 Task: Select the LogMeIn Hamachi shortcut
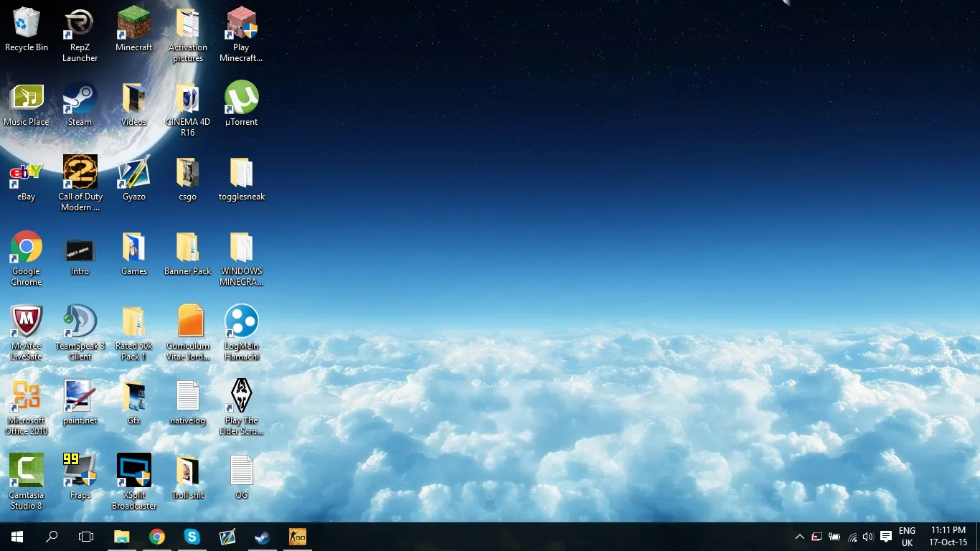click(x=242, y=333)
